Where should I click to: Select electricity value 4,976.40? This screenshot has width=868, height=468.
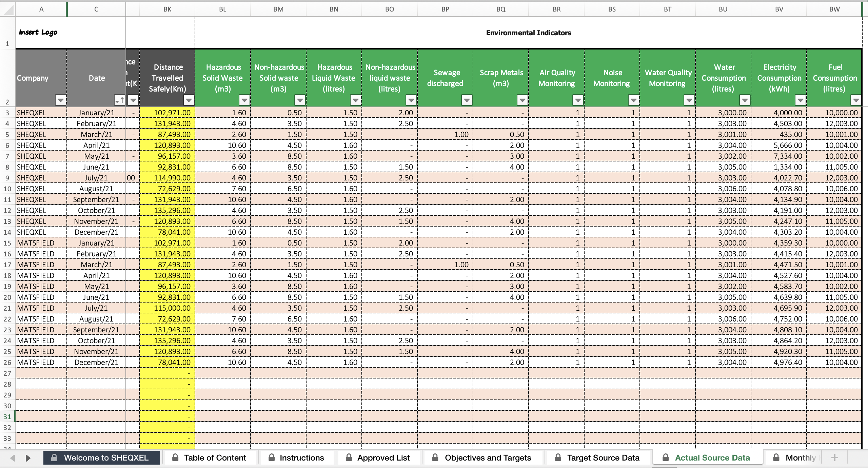pyautogui.click(x=779, y=362)
